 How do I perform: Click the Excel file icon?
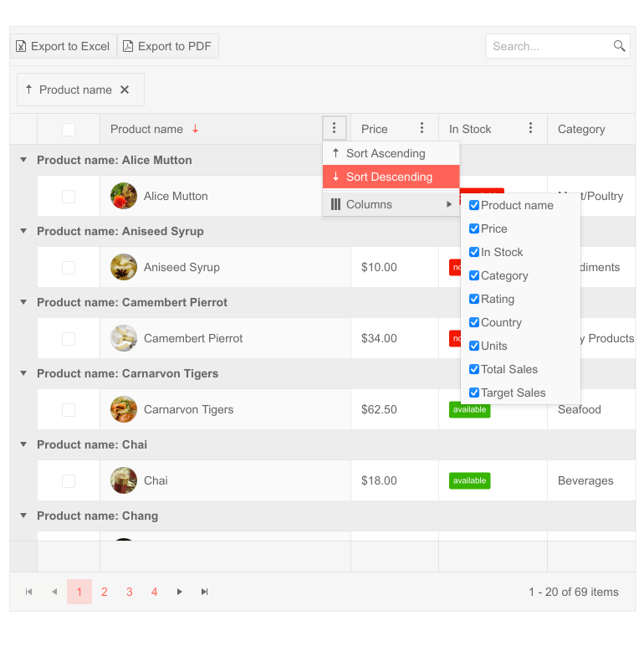tap(21, 46)
